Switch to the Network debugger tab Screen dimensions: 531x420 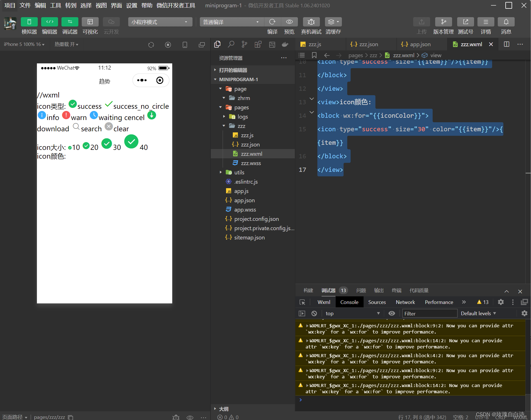coord(405,302)
